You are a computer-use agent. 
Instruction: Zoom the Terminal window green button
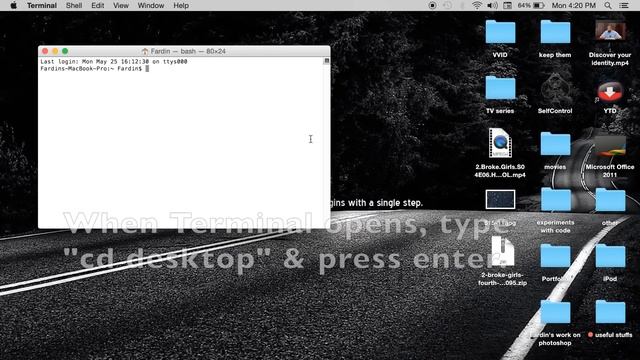point(65,51)
